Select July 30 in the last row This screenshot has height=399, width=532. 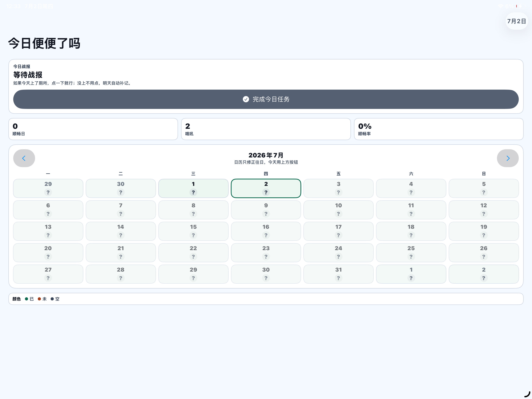(266, 274)
